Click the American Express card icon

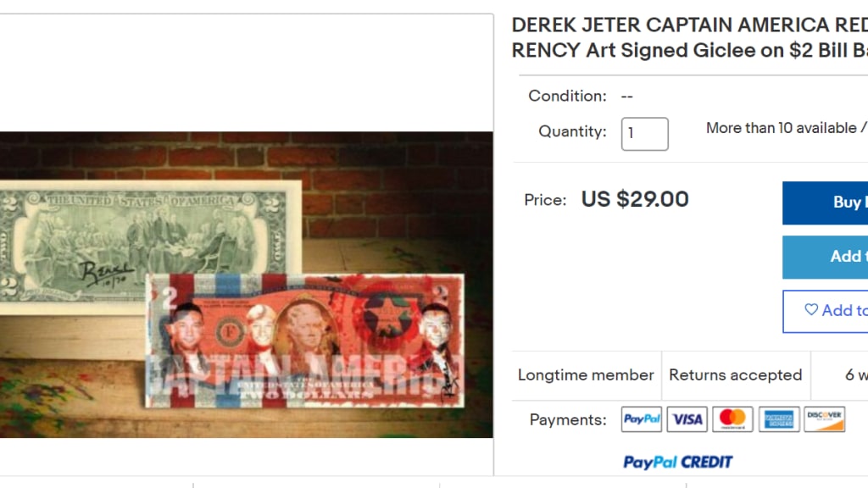(x=779, y=419)
